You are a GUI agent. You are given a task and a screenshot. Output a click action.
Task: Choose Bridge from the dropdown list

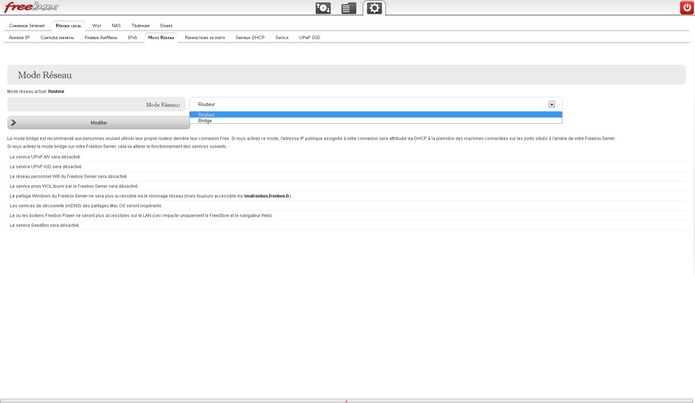[x=205, y=121]
